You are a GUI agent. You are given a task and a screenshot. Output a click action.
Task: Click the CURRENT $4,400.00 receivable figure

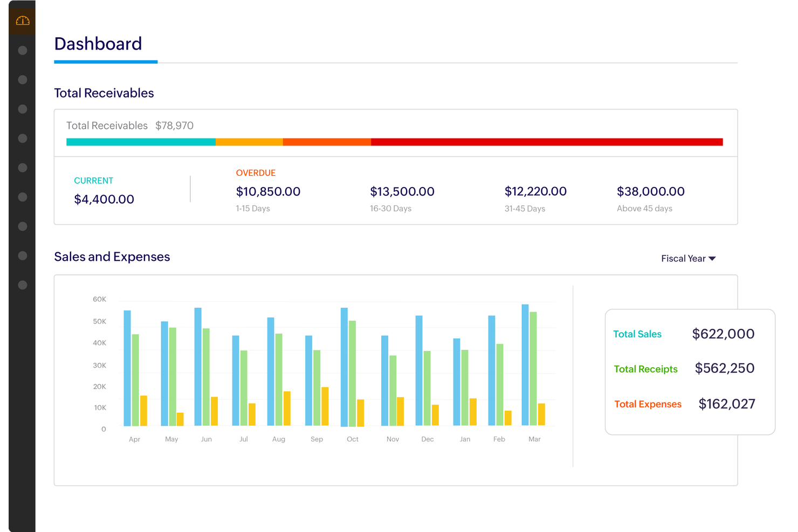coord(104,199)
